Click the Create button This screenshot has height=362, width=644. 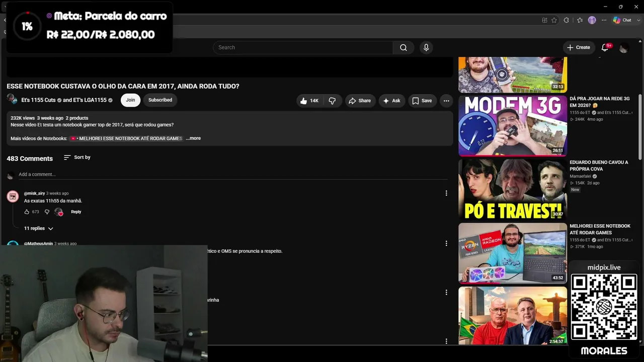point(578,47)
